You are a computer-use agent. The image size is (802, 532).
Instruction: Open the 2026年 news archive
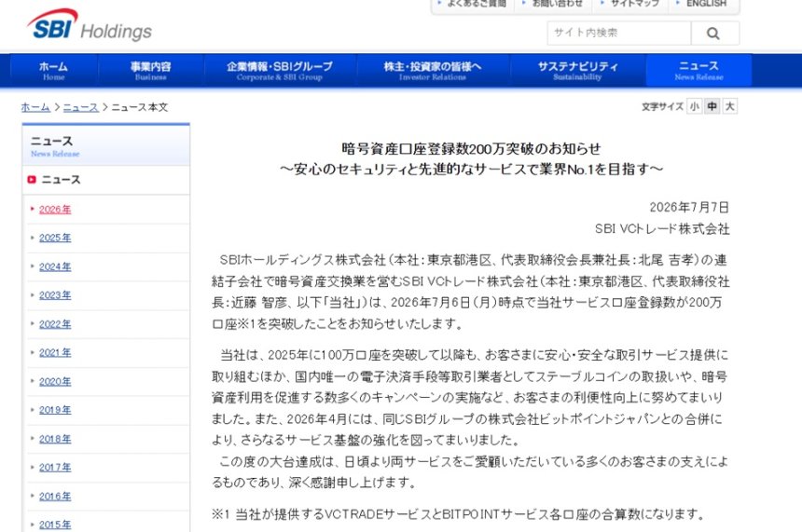click(x=55, y=210)
